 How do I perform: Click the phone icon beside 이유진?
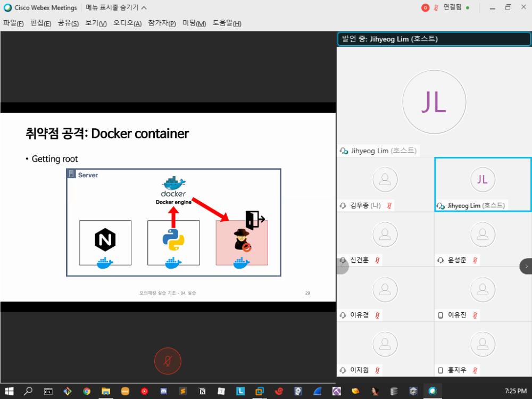click(x=440, y=315)
